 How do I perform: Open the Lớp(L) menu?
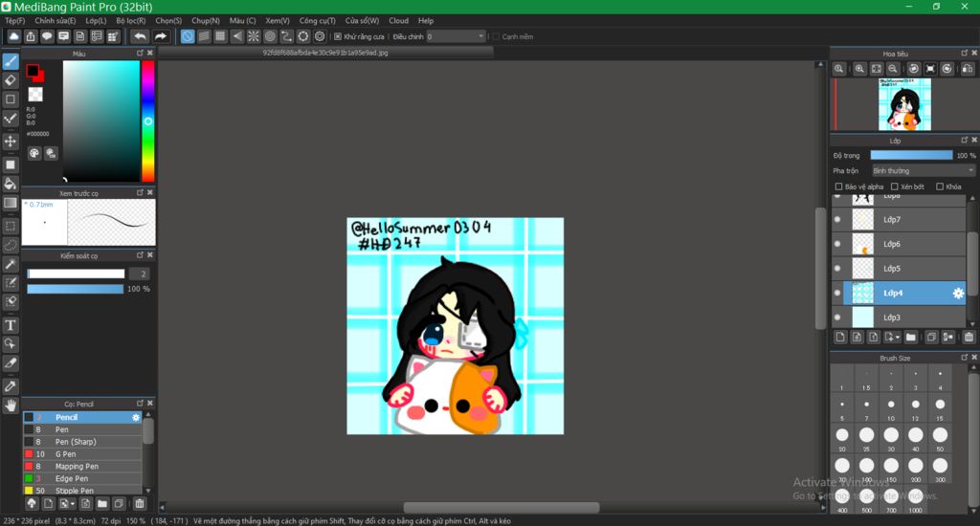tap(96, 21)
